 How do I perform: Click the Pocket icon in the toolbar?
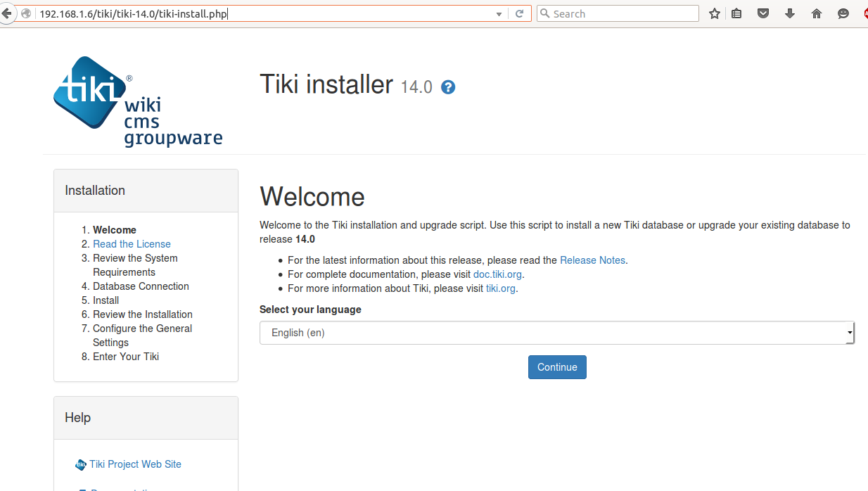[x=763, y=13]
